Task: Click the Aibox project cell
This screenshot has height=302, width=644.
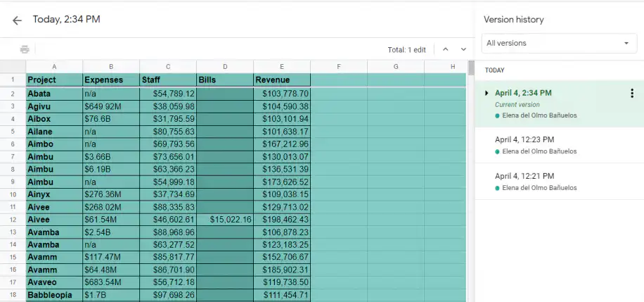Action: (54, 119)
